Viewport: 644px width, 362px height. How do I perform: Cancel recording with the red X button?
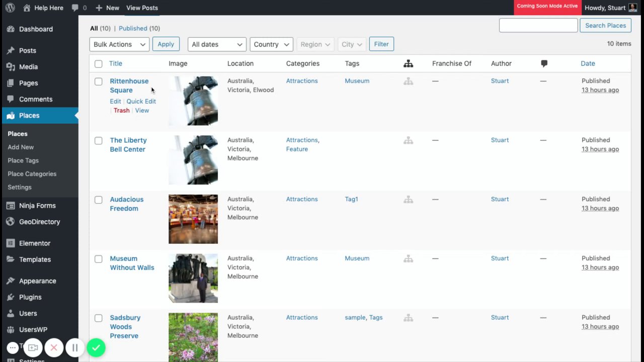pos(54,347)
